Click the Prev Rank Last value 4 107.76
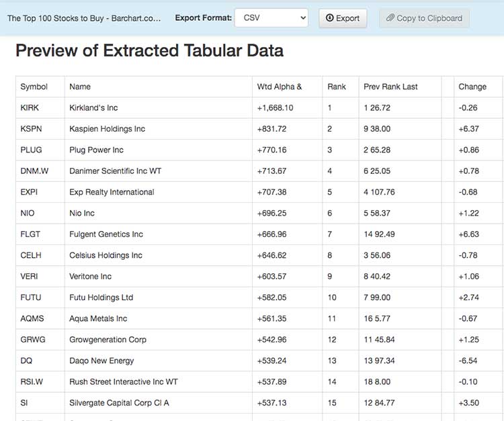Viewport: 504px width, 421px height. 379,192
